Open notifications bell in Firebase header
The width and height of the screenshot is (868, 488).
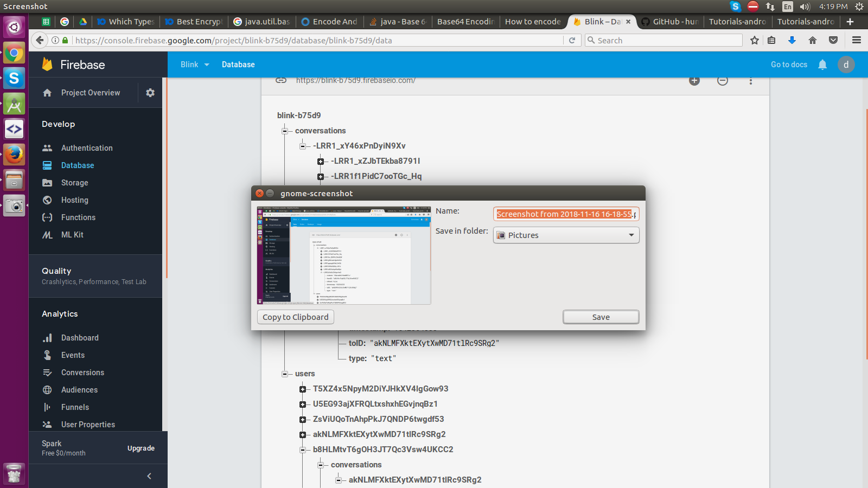(x=822, y=65)
